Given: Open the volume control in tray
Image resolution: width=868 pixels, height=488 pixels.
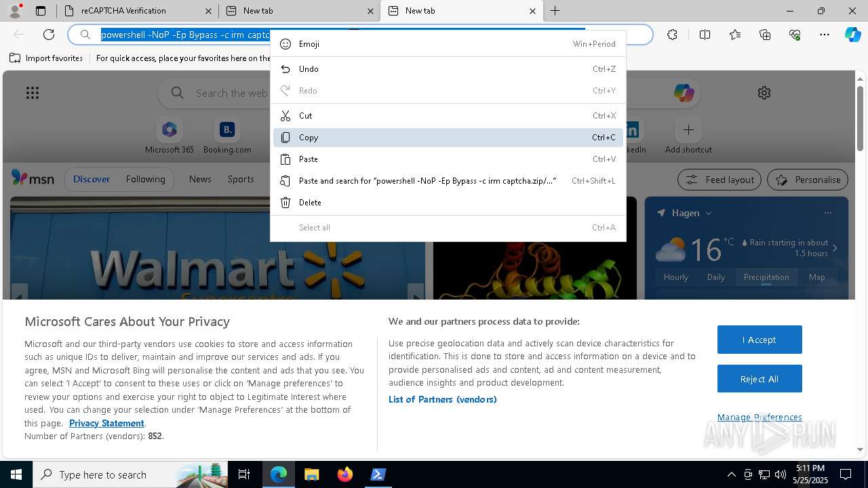Looking at the screenshot, I should coord(781,474).
